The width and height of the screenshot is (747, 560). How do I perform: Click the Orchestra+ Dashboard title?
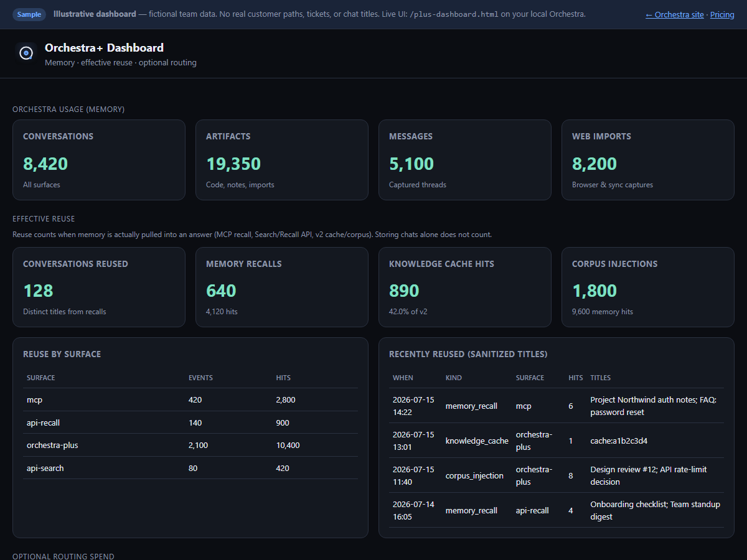[x=104, y=47]
